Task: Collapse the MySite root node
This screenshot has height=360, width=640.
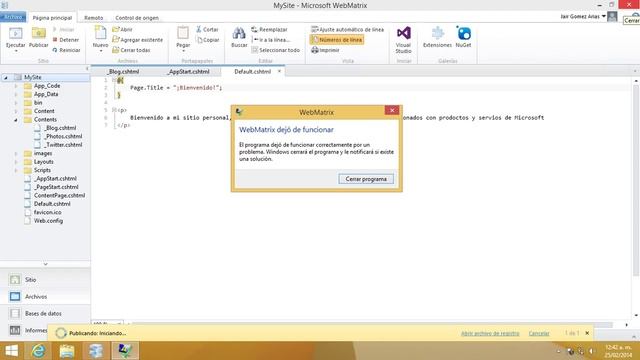Action: 6,78
